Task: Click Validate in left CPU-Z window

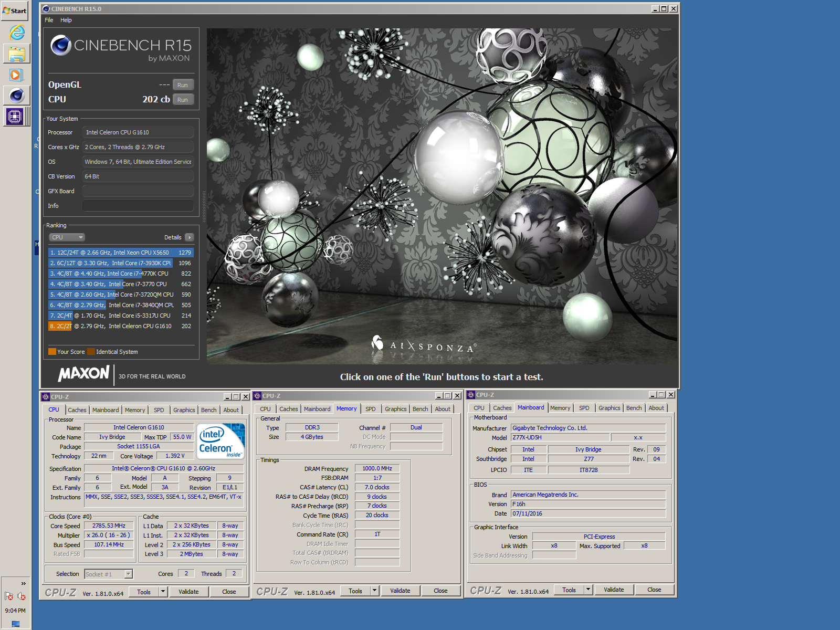Action: tap(188, 592)
